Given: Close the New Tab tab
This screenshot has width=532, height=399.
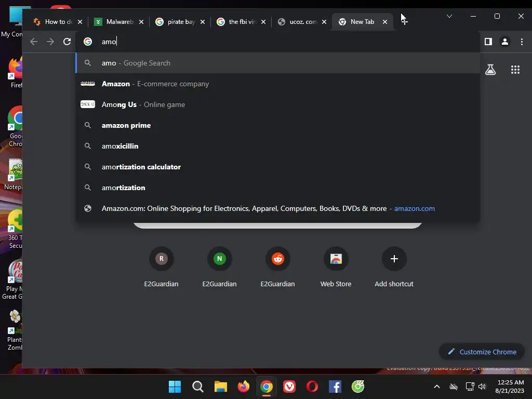Looking at the screenshot, I should pos(385,22).
